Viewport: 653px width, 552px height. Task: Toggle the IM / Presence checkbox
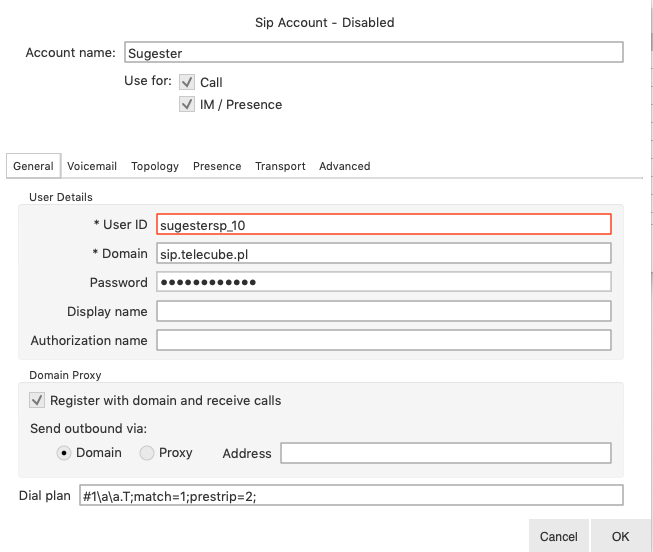pyautogui.click(x=187, y=105)
